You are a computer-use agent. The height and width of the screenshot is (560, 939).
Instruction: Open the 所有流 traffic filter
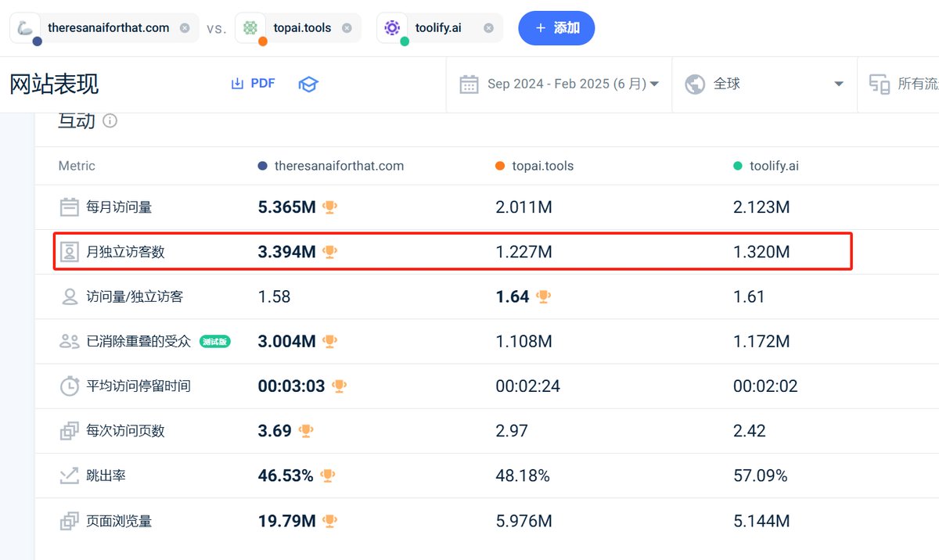coord(903,84)
